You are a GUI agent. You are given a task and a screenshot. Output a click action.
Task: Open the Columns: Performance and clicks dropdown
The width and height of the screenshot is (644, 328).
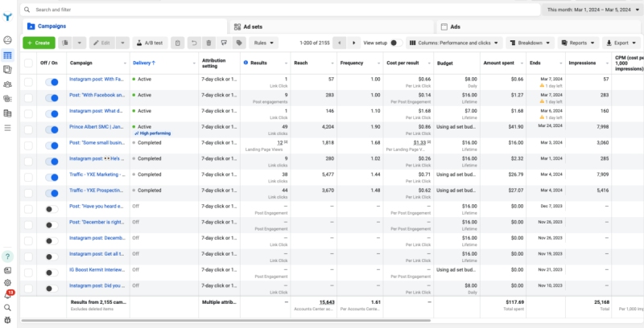tap(454, 43)
